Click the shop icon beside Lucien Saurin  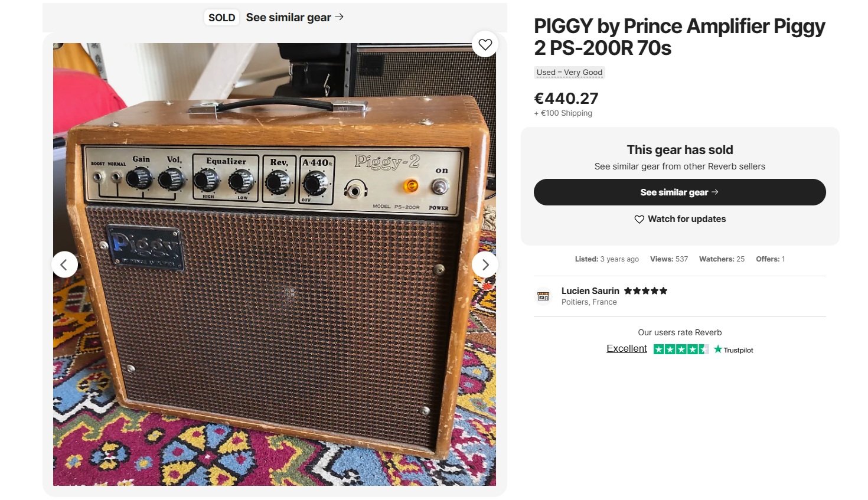[x=543, y=296]
